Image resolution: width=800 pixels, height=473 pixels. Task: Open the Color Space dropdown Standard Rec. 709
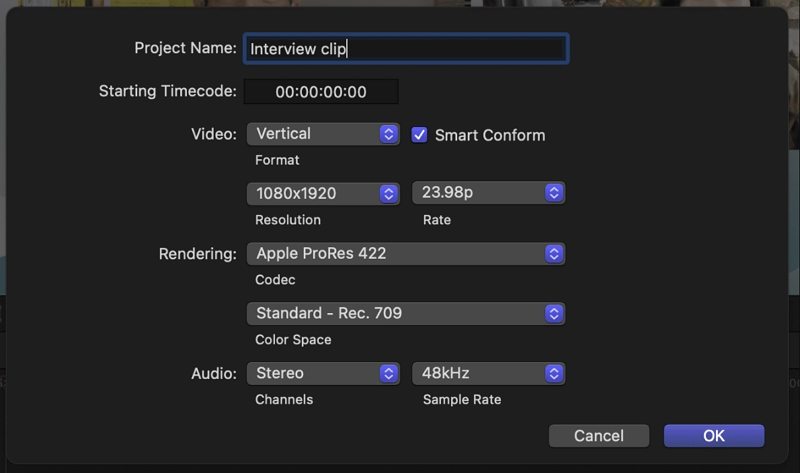(x=406, y=313)
